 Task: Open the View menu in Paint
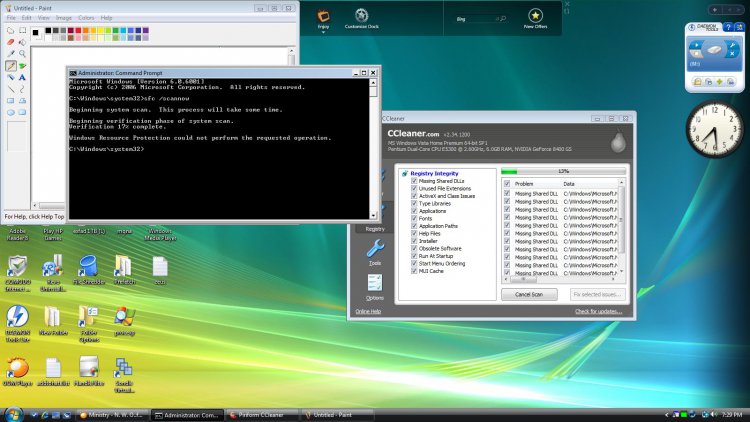[44, 18]
